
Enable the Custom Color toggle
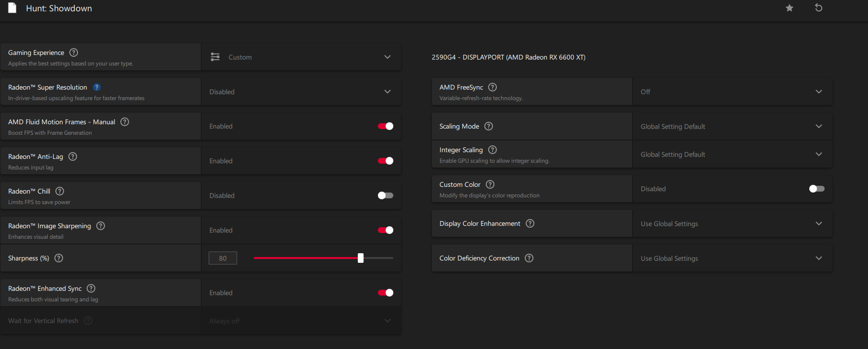pyautogui.click(x=817, y=189)
